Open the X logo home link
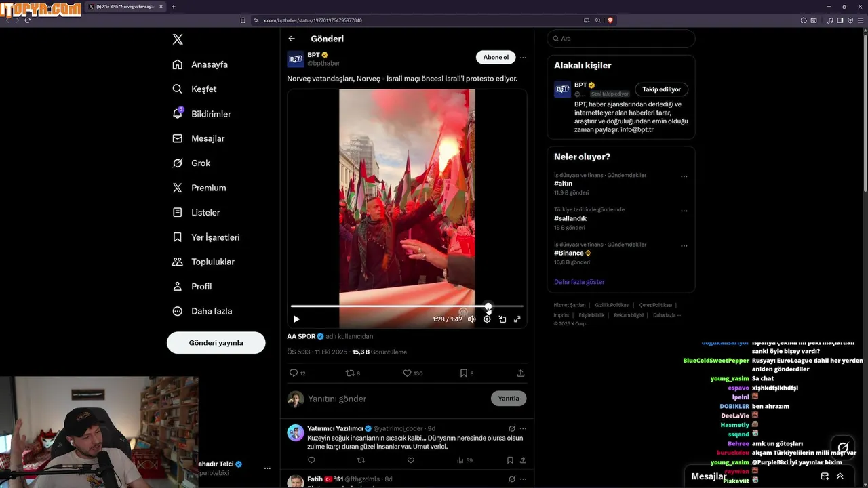This screenshot has height=488, width=868. (x=178, y=39)
